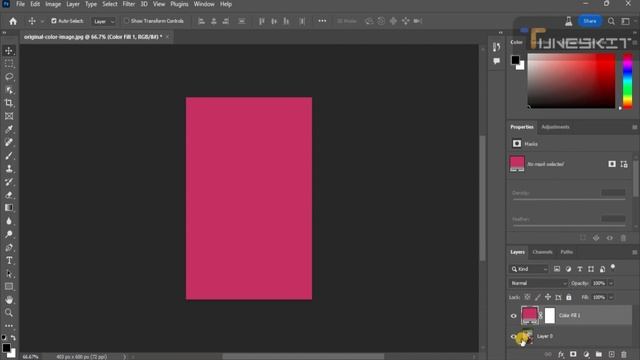This screenshot has height=360, width=640.
Task: Select the Eyedropper tool
Action: pos(9,129)
